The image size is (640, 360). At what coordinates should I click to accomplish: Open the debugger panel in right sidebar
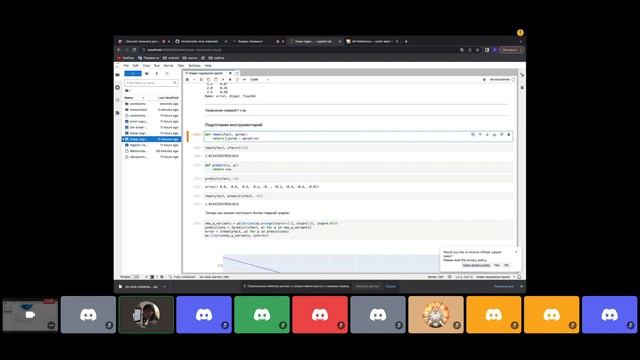point(522,87)
